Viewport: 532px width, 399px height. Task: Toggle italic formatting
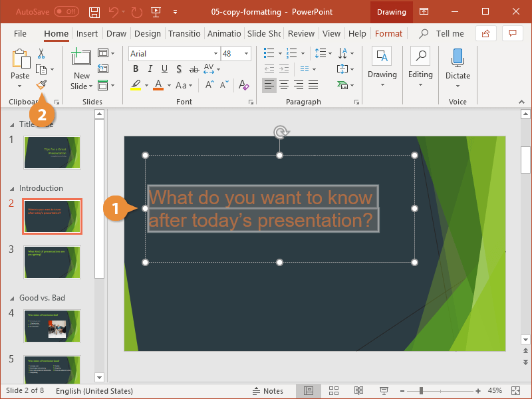pyautogui.click(x=150, y=69)
